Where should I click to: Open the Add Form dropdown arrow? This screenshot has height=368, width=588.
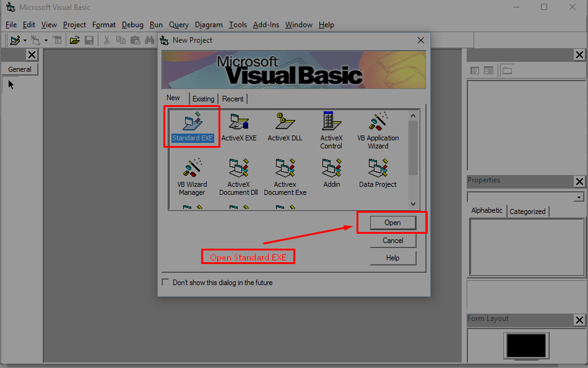(x=46, y=40)
